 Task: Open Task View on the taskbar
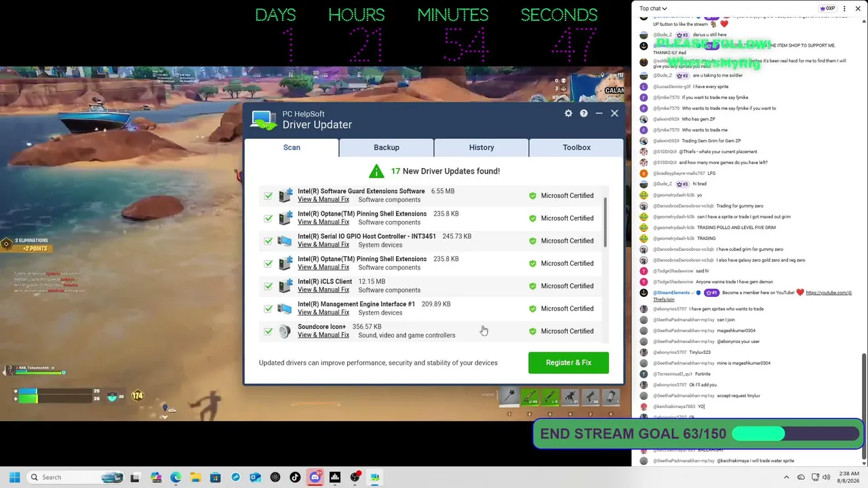[135, 477]
